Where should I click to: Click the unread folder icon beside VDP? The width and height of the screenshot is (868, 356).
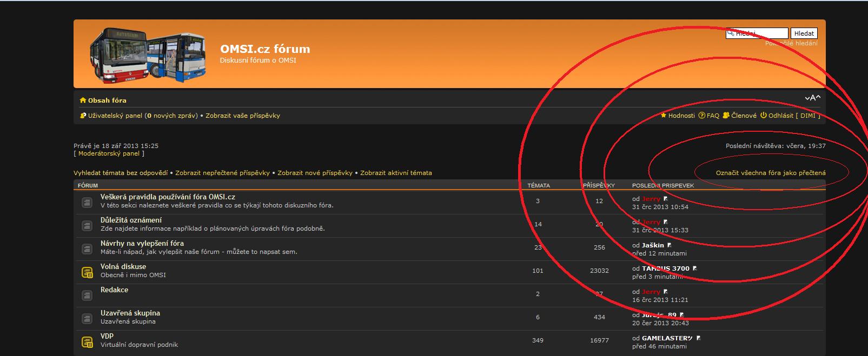(87, 342)
